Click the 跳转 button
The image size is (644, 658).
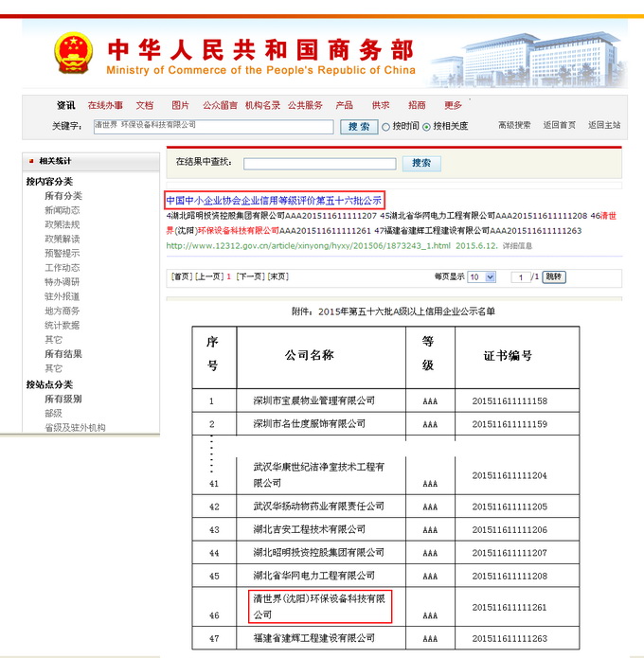point(554,277)
